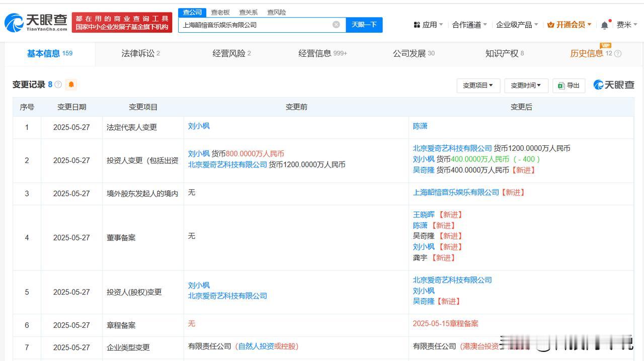Click the red banner 都在用的商业查询工具

[x=122, y=23]
